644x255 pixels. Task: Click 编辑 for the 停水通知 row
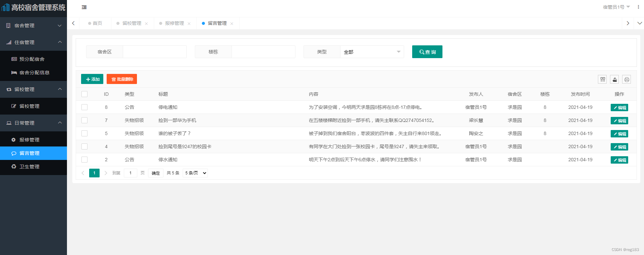619,160
